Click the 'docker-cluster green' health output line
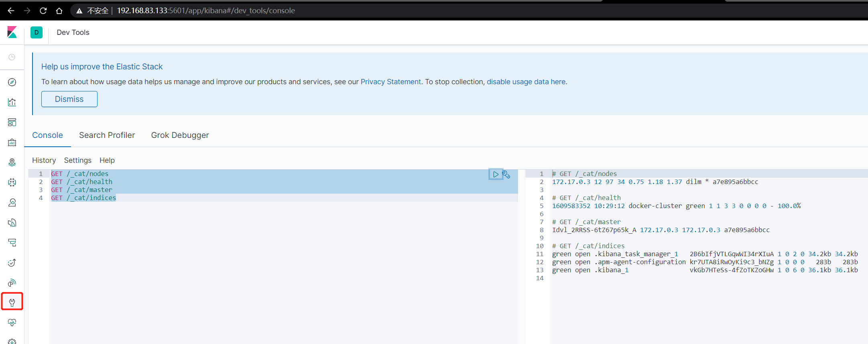Image resolution: width=868 pixels, height=344 pixels. (676, 206)
